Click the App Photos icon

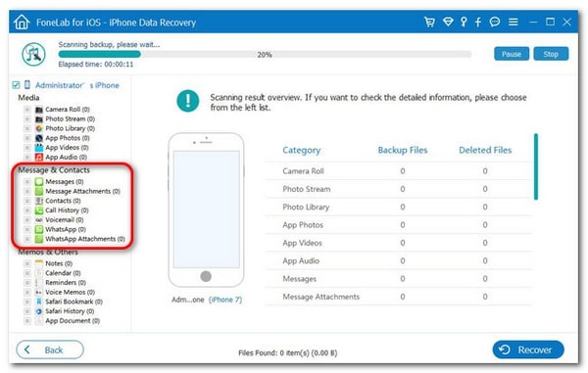39,138
